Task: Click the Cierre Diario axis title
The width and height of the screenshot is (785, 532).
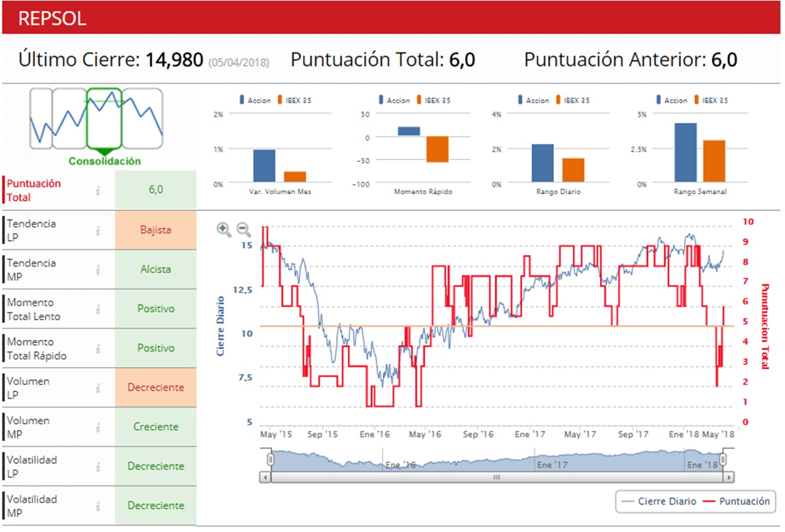Action: (220, 326)
